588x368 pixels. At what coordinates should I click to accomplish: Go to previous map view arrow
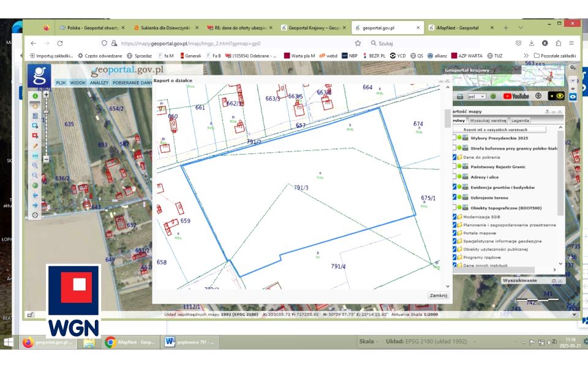pyautogui.click(x=36, y=195)
